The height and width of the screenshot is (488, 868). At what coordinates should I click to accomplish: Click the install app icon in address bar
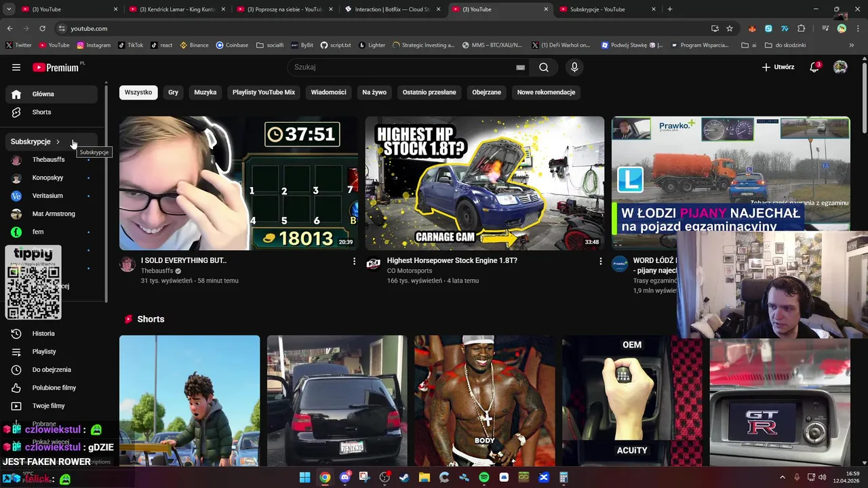pyautogui.click(x=715, y=28)
